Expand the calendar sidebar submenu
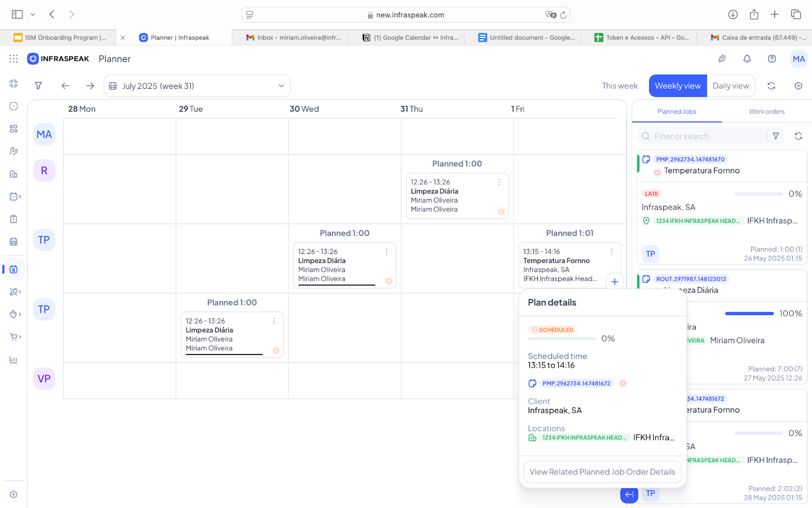 pyautogui.click(x=20, y=197)
